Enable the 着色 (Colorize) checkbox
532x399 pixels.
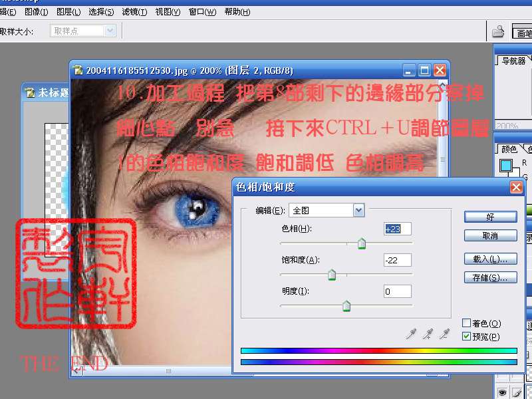[x=466, y=323]
